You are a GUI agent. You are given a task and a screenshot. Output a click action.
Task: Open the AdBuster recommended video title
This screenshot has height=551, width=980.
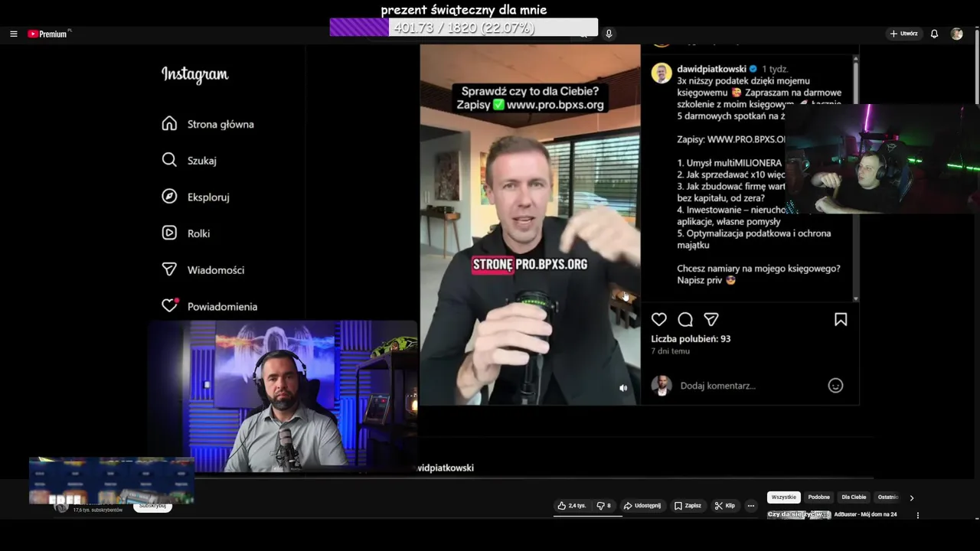[865, 514]
